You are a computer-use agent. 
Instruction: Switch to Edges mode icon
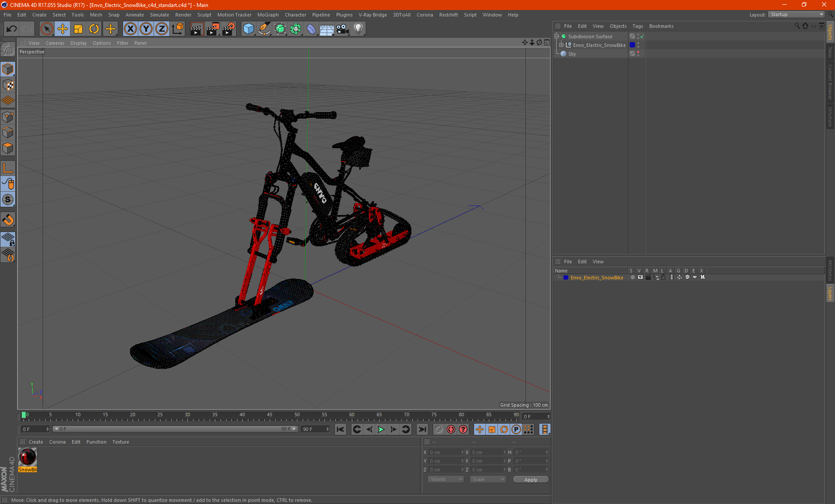tap(8, 133)
